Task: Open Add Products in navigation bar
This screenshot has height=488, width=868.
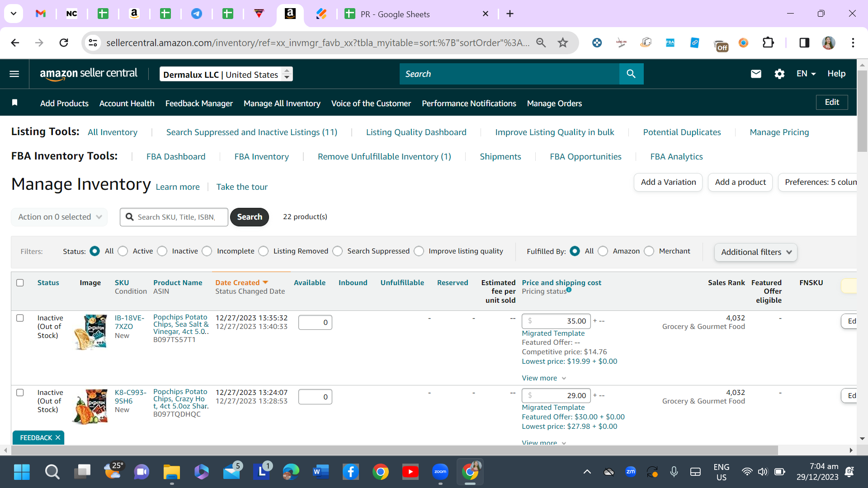Action: pyautogui.click(x=64, y=103)
